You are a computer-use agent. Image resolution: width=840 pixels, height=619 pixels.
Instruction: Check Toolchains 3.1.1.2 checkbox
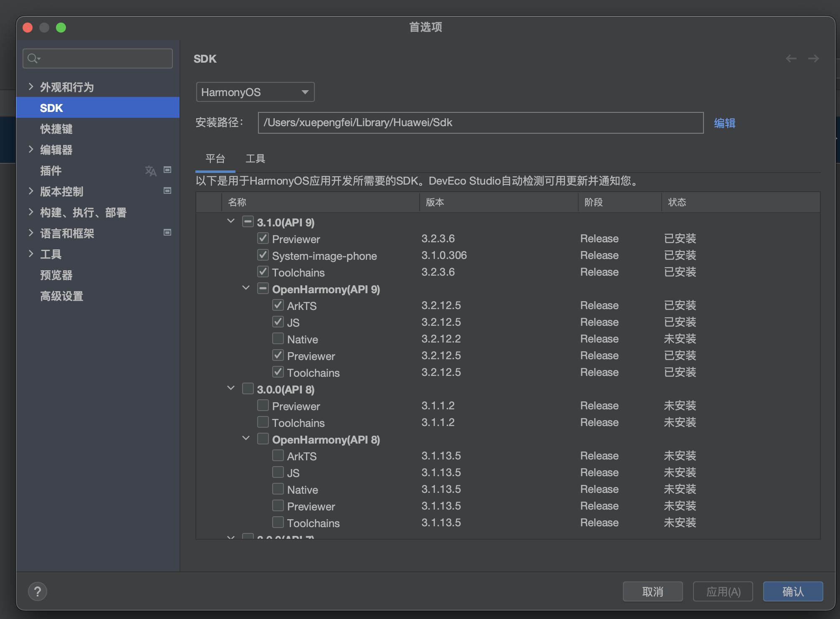[263, 422]
